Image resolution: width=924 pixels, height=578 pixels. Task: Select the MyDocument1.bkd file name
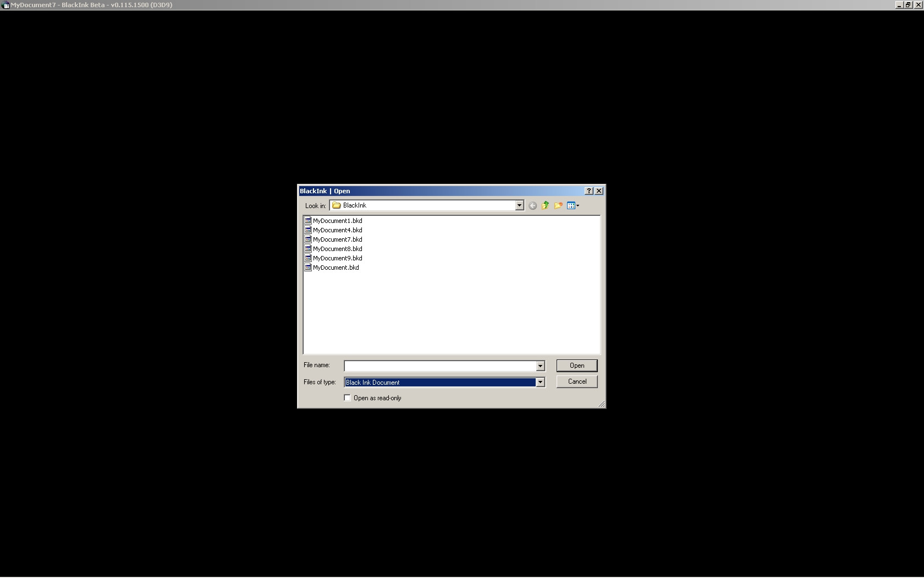[338, 221]
